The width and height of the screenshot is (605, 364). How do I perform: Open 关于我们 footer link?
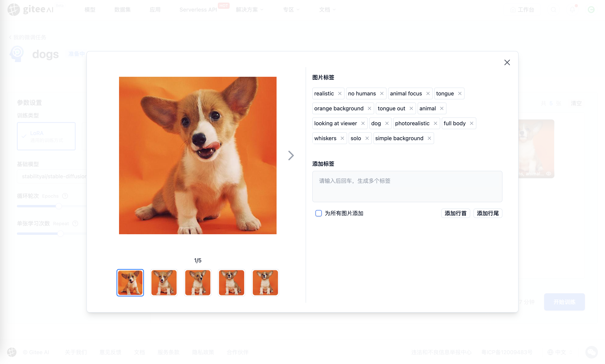pyautogui.click(x=76, y=352)
